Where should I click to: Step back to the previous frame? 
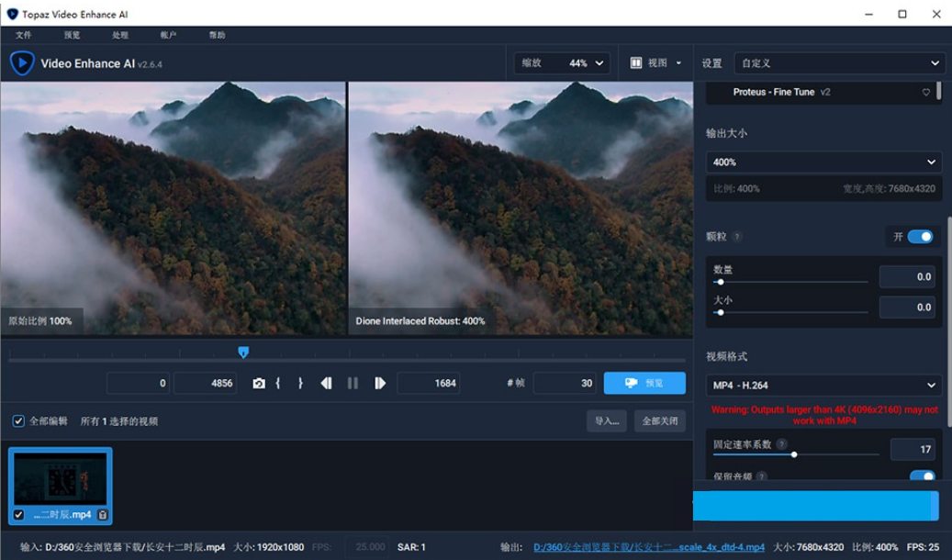pyautogui.click(x=327, y=383)
